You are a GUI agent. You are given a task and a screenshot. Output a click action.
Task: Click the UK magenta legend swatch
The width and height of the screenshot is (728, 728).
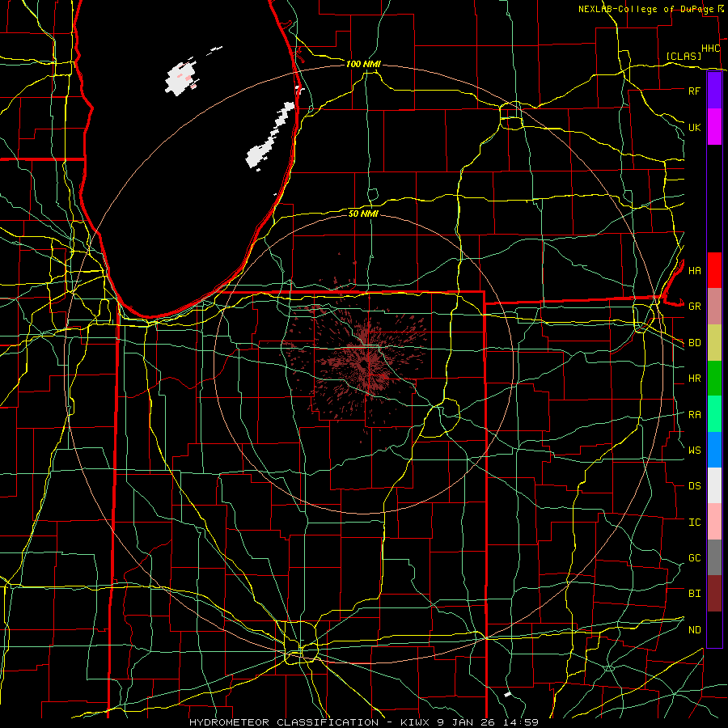coord(714,127)
